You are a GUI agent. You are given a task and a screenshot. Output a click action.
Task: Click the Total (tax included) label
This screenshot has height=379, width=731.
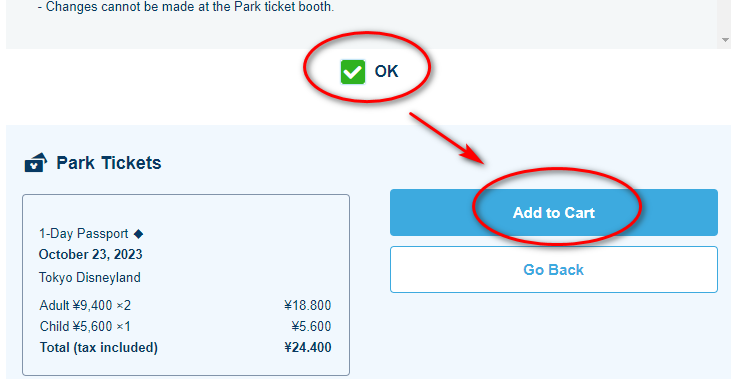99,347
